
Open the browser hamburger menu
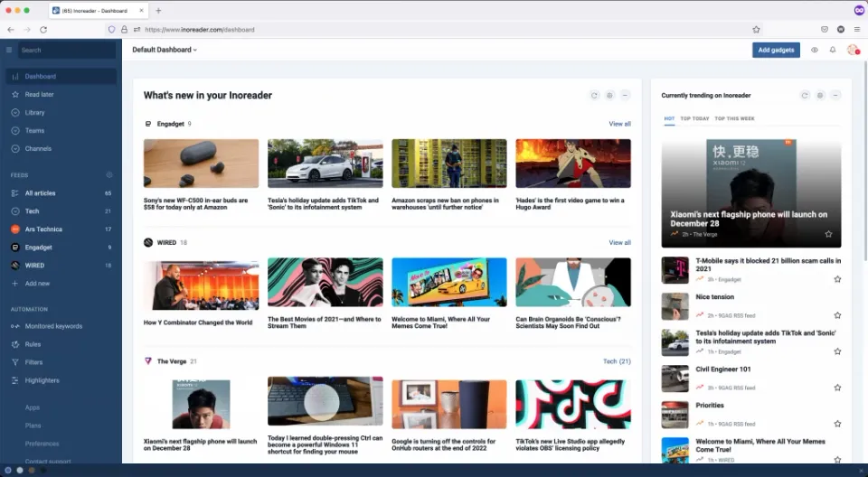857,30
